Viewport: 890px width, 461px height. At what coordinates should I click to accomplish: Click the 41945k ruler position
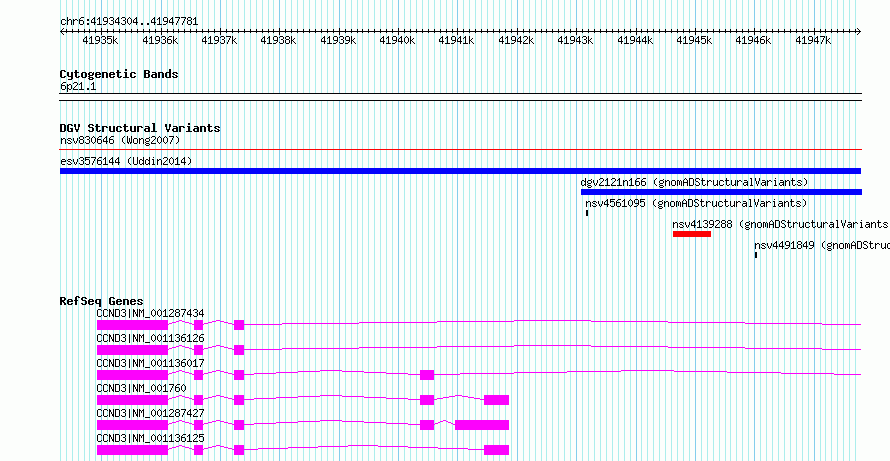695,40
